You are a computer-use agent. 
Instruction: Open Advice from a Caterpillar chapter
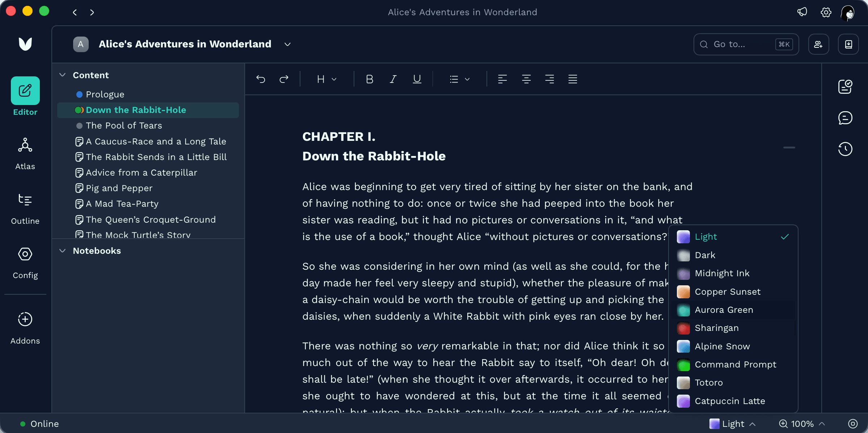pos(148,173)
